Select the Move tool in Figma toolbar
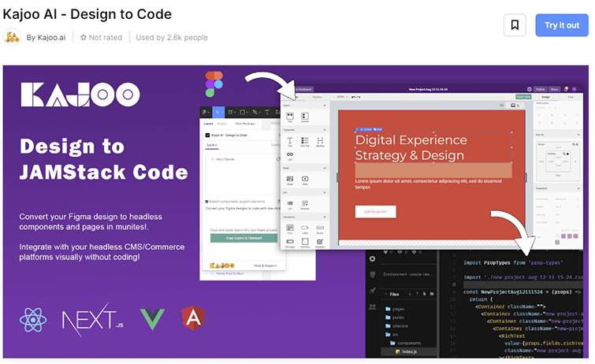This screenshot has height=364, width=595. [218, 112]
